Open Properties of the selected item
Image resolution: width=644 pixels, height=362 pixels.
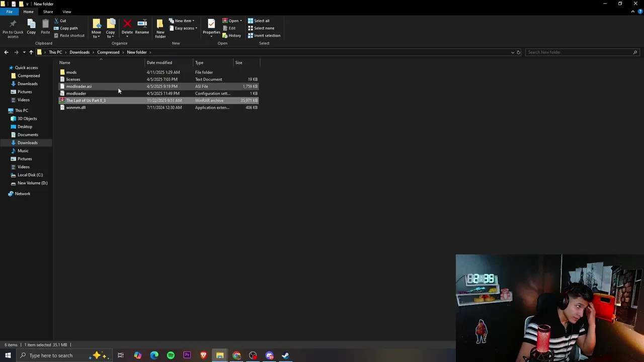tap(211, 27)
